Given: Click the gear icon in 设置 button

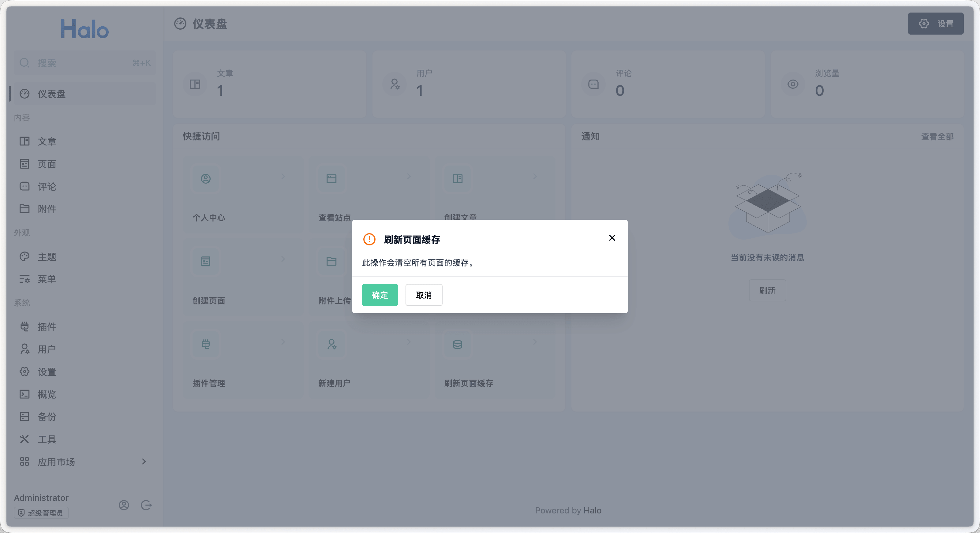Looking at the screenshot, I should [x=923, y=24].
